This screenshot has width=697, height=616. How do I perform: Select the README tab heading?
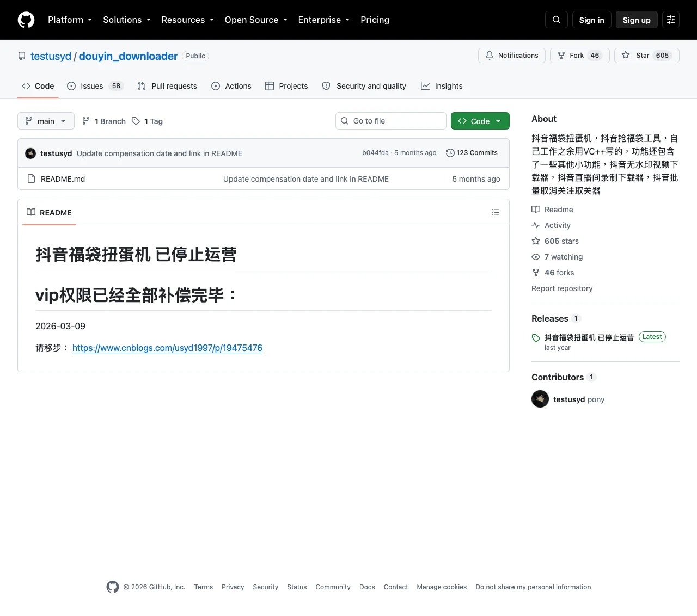pyautogui.click(x=49, y=212)
